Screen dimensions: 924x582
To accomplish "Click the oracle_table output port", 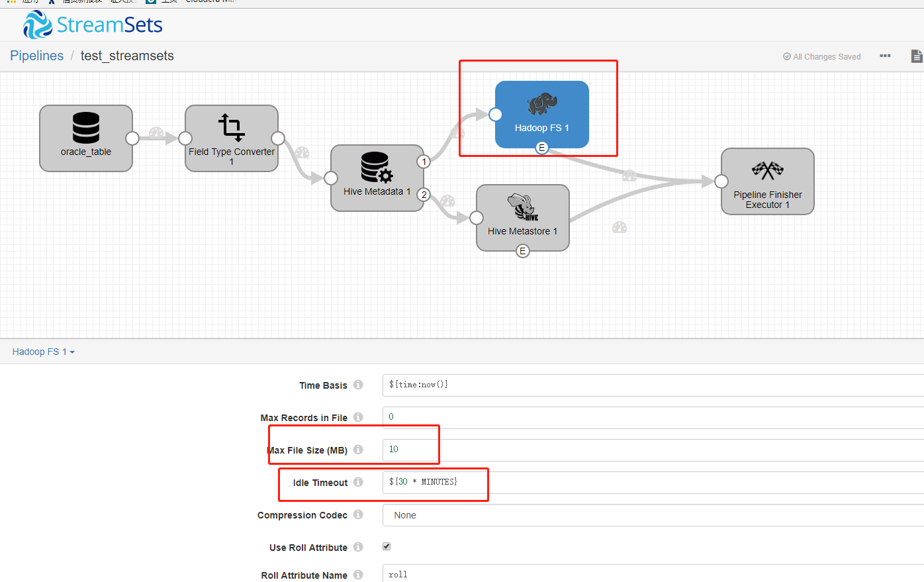I will coord(132,138).
